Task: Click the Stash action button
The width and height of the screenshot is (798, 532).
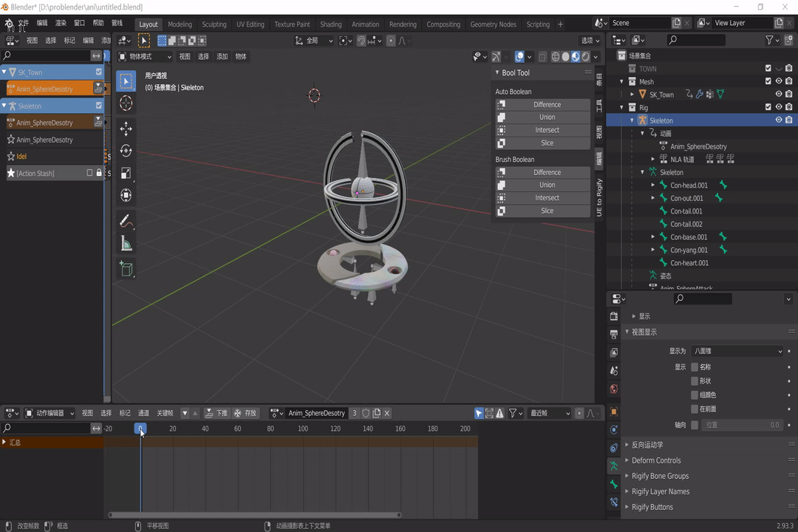Action: [245, 413]
